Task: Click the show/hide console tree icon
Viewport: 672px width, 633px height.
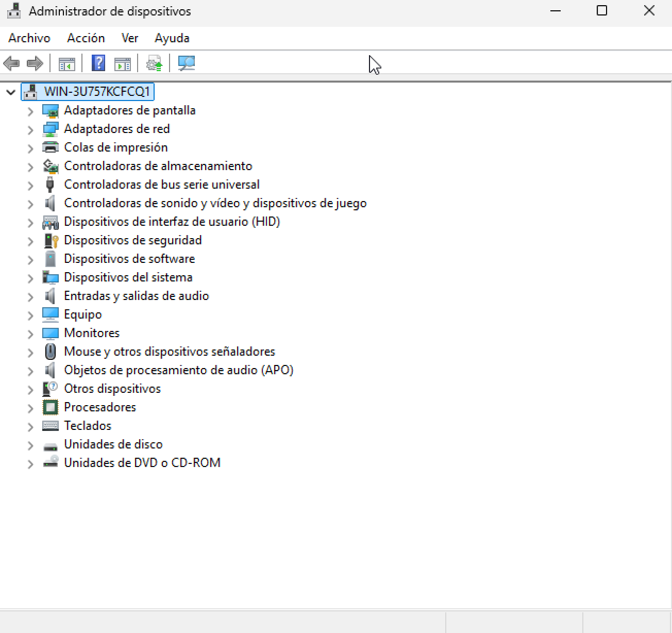Action: click(x=66, y=63)
